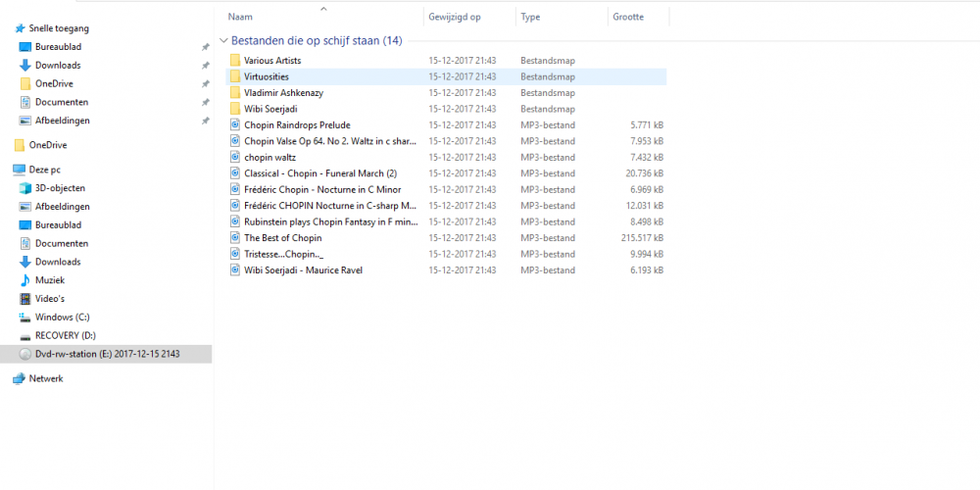Open the Virtuosities folder icon
The height and width of the screenshot is (490, 980).
(x=235, y=76)
